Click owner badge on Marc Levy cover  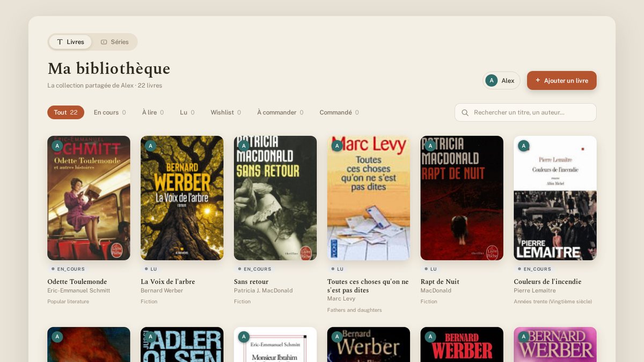click(338, 146)
